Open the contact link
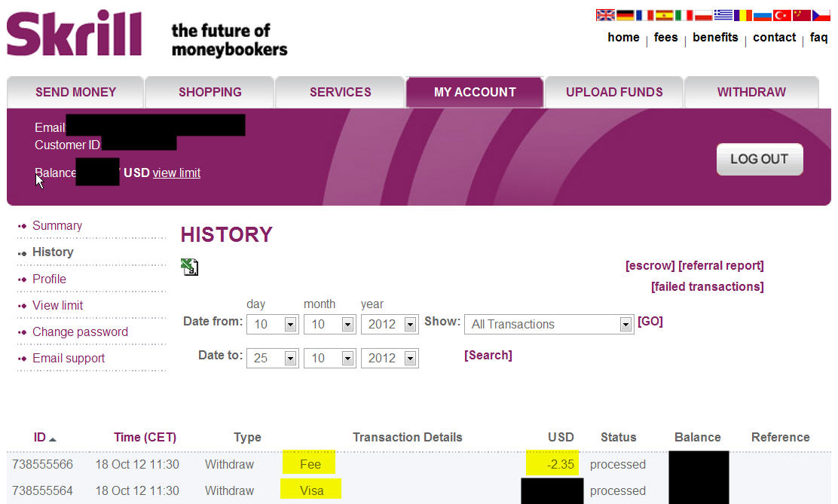Viewport: 838px width, 504px height. click(x=774, y=38)
